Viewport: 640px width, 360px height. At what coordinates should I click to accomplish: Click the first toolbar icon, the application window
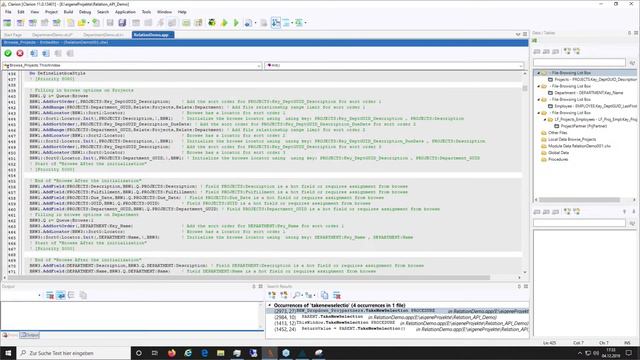(7, 23)
